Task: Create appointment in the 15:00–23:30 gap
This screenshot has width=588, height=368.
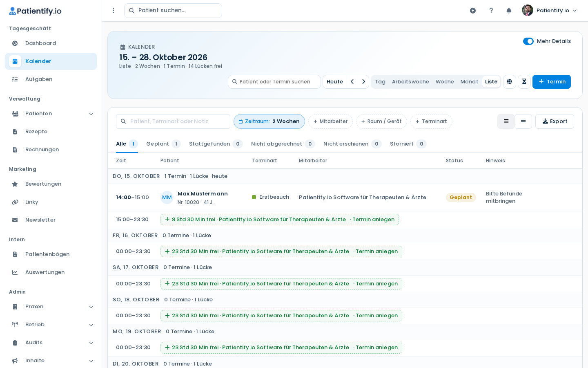Action: (280, 220)
